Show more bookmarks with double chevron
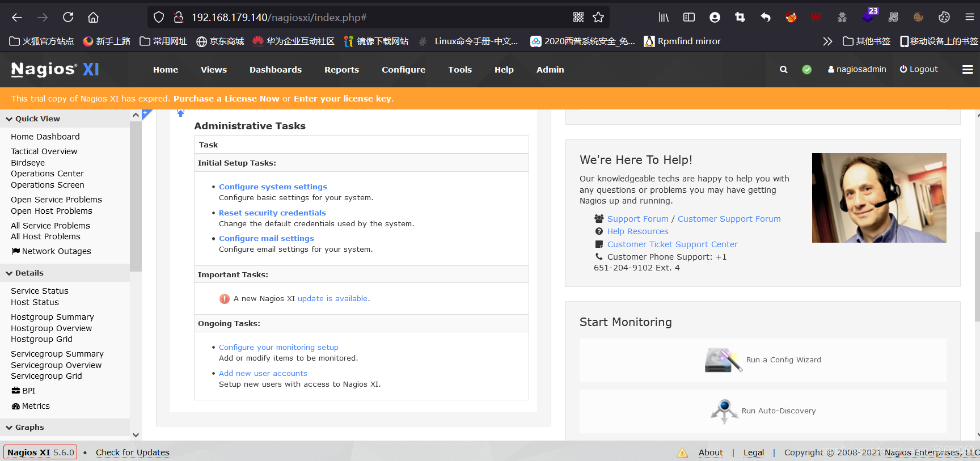Viewport: 980px width, 461px height. (x=827, y=41)
